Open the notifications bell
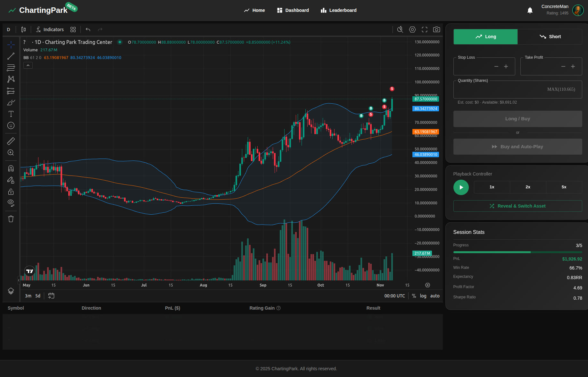588x377 pixels. [x=530, y=10]
